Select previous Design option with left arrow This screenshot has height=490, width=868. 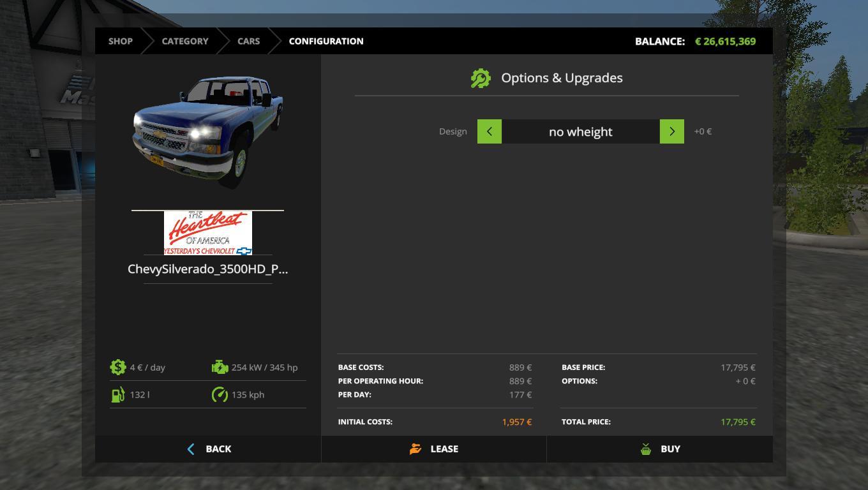point(490,131)
